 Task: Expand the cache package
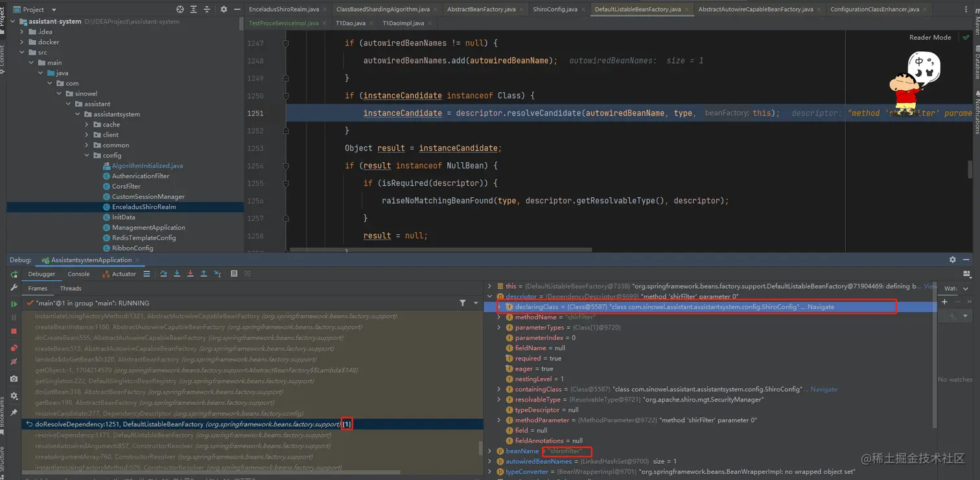(x=87, y=125)
